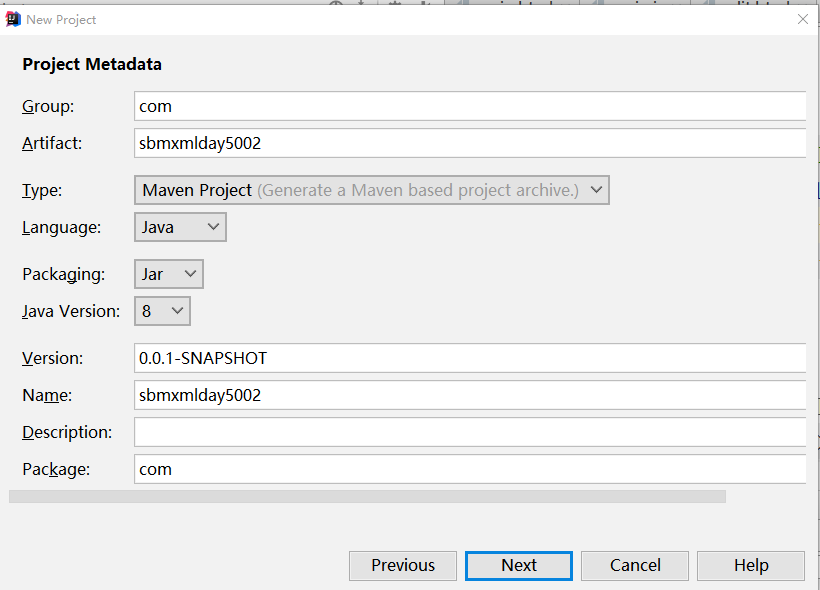Click the chevron arrow of Java Version
This screenshot has height=590, width=820.
coord(177,311)
